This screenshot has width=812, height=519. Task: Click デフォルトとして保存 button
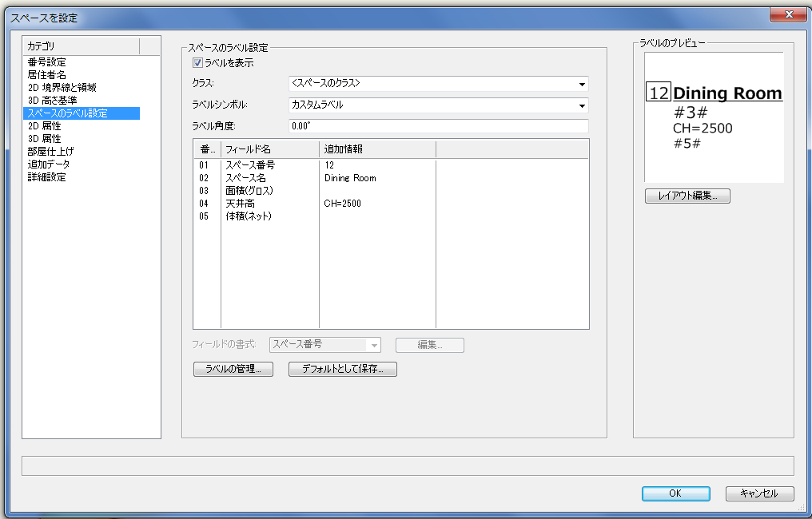(342, 370)
